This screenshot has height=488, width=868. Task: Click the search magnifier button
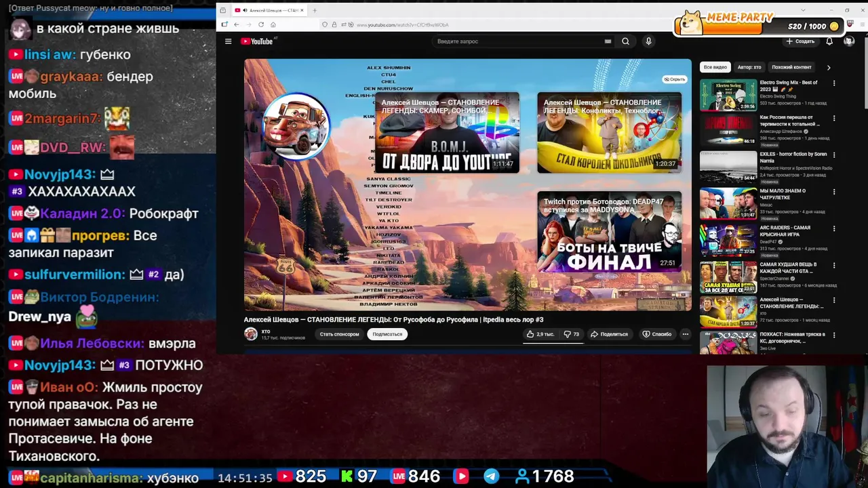pyautogui.click(x=625, y=41)
